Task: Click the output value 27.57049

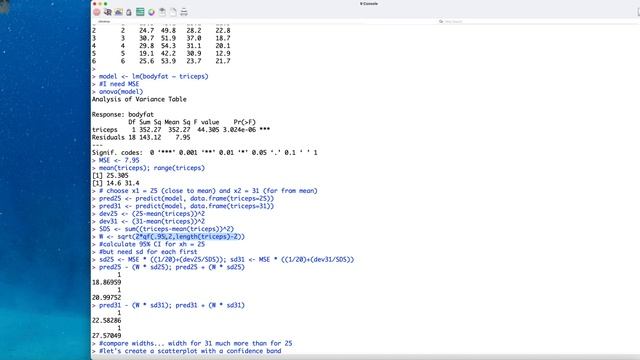Action: coord(107,336)
